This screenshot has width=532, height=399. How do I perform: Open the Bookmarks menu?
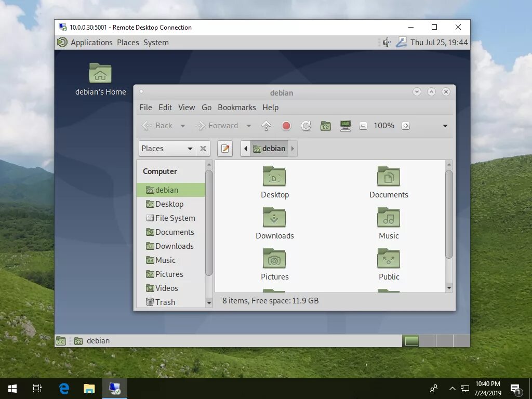click(x=237, y=108)
